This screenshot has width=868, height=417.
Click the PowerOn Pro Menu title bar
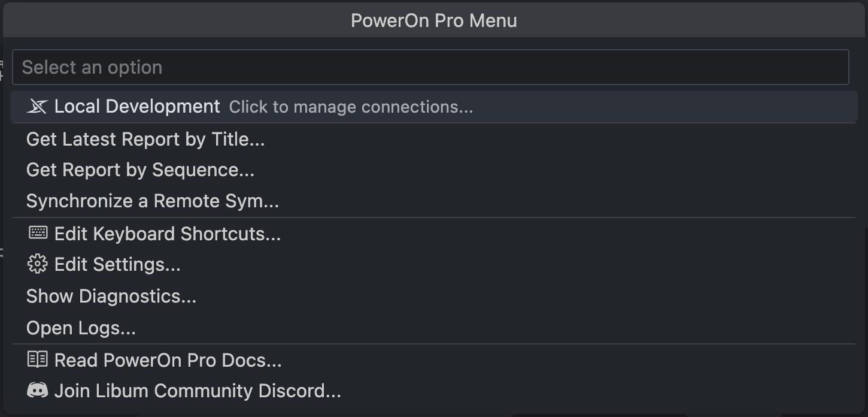433,20
